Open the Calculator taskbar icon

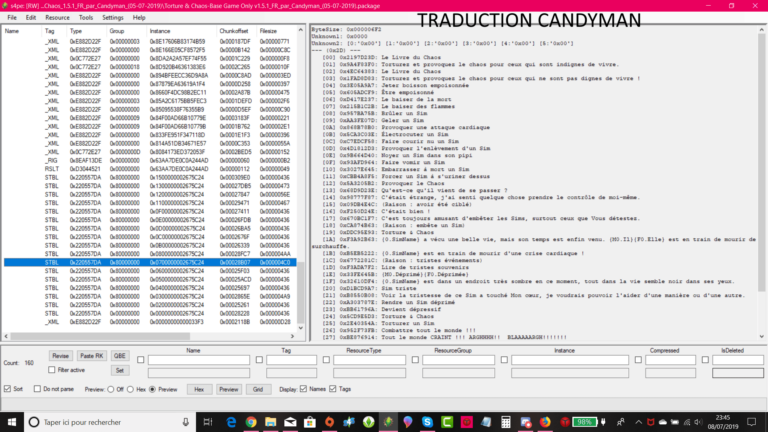506,422
